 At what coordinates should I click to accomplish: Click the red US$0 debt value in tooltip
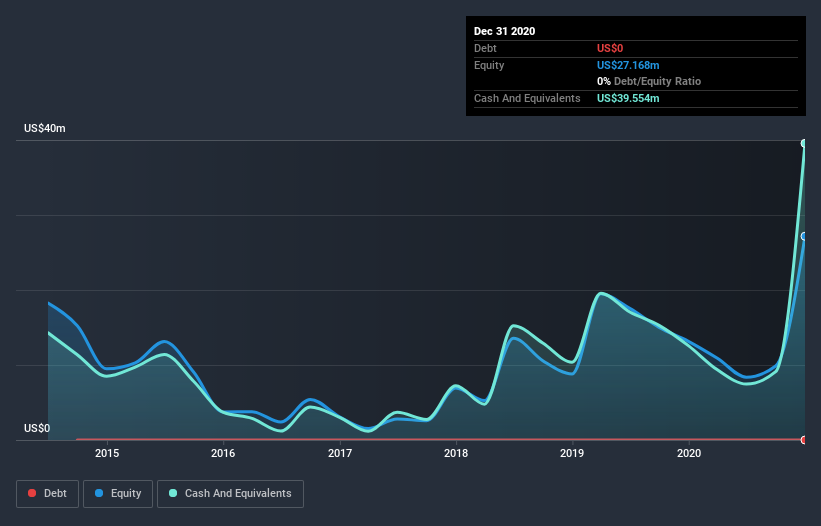[610, 48]
